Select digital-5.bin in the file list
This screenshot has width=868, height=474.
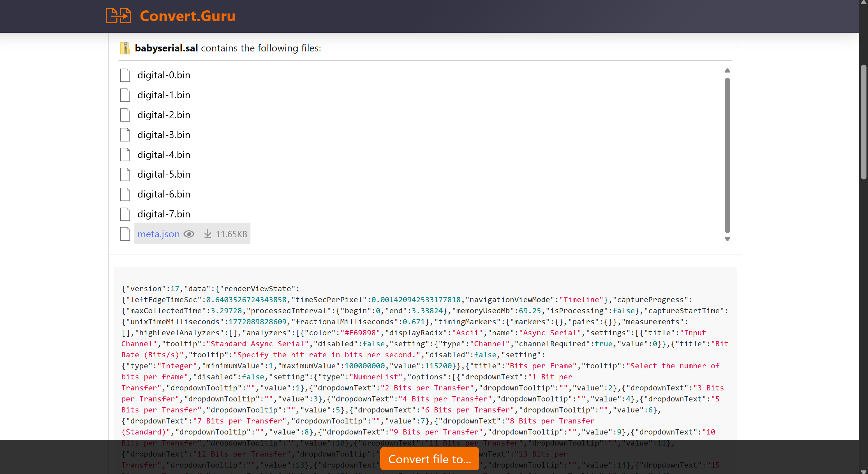pyautogui.click(x=163, y=174)
